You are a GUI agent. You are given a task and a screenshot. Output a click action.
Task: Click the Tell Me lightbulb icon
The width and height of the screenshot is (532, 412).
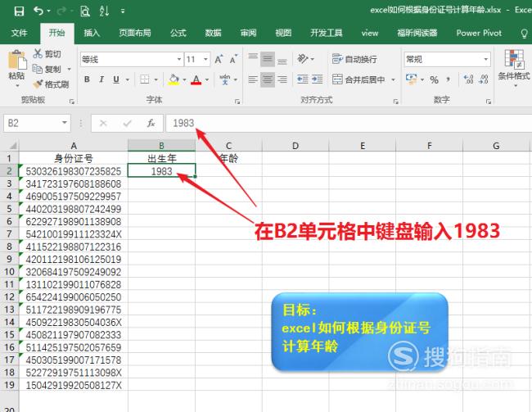point(524,33)
